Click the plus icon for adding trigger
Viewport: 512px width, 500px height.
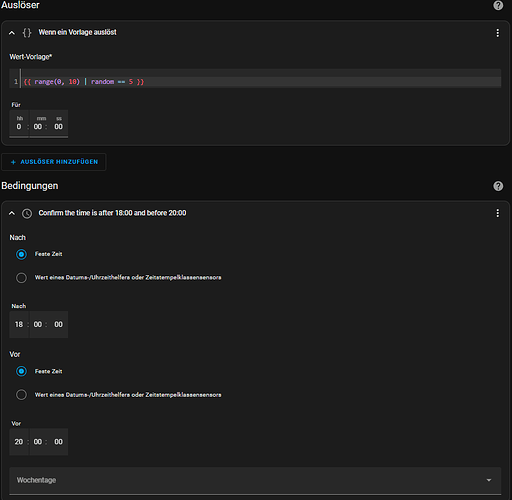[13, 162]
